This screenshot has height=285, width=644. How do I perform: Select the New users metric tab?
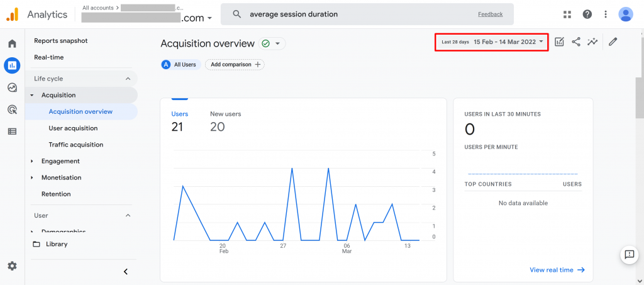226,121
